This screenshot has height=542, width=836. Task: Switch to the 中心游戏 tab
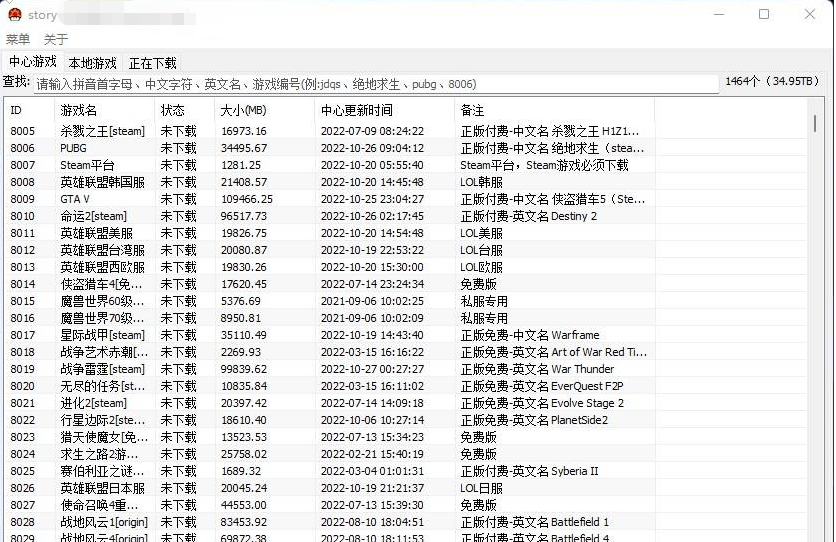click(x=33, y=62)
